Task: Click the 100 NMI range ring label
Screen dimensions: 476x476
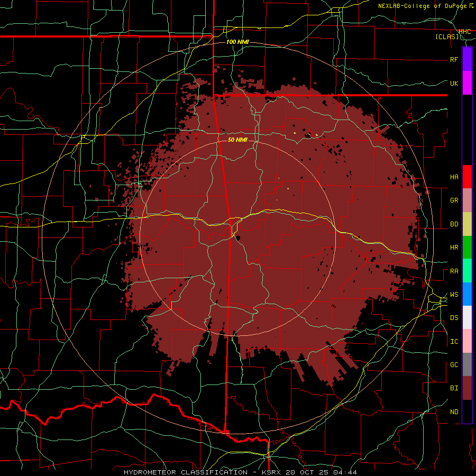Action: tap(237, 42)
